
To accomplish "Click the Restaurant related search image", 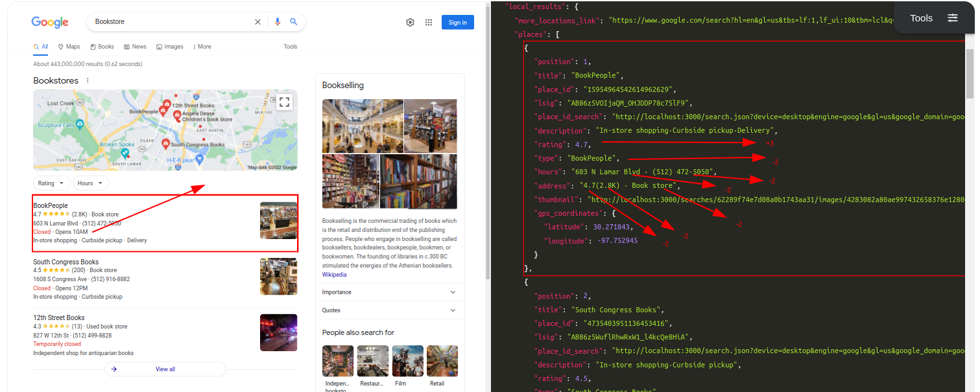I will tap(373, 361).
